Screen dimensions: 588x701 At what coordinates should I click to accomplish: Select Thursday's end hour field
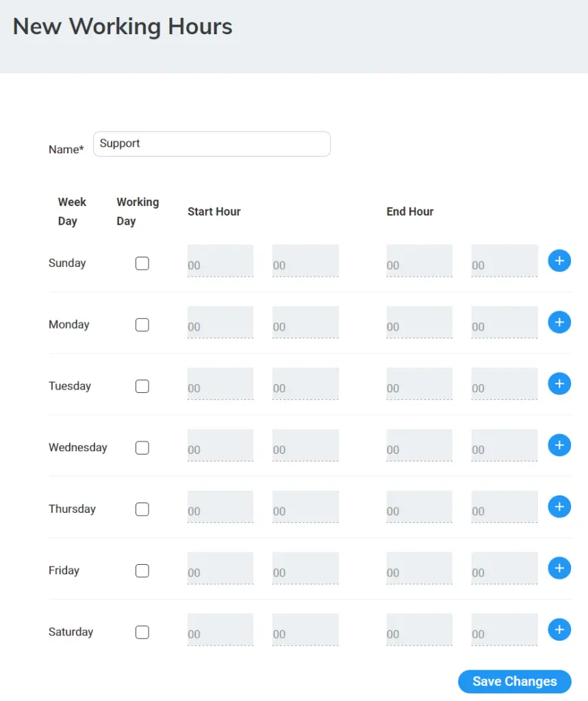(x=420, y=507)
